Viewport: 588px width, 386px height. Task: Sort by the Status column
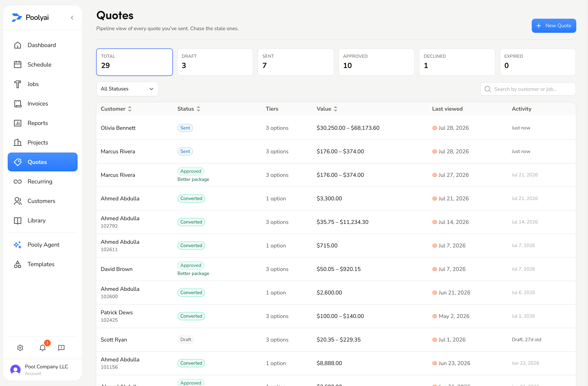[189, 109]
